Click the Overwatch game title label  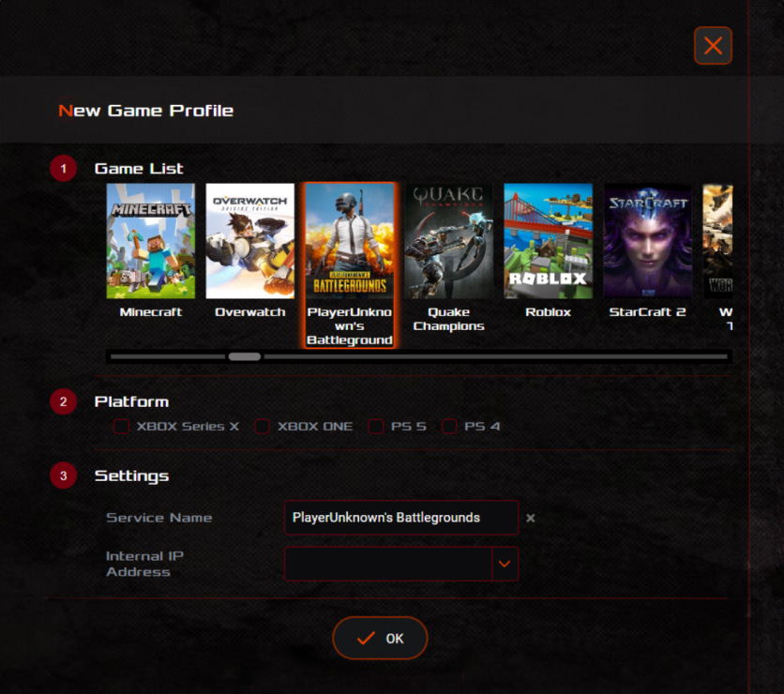tap(250, 312)
